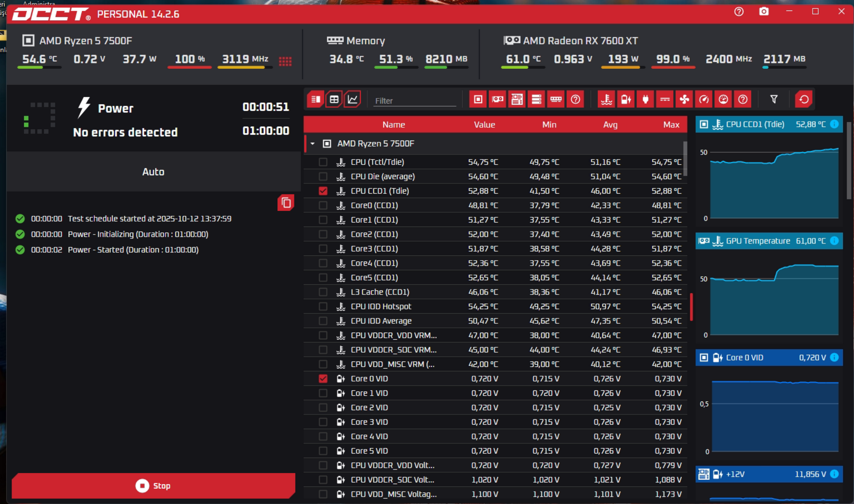Open help from the title bar
Image resolution: width=854 pixels, height=504 pixels.
(739, 12)
